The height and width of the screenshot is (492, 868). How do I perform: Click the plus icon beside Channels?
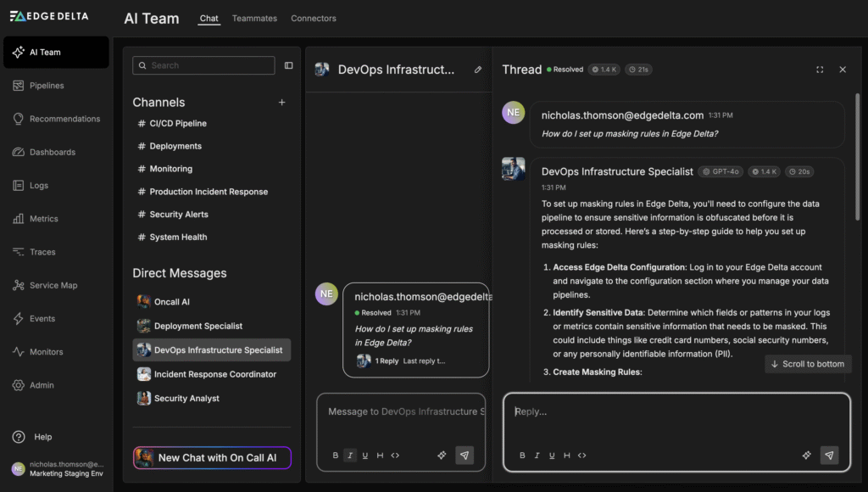pyautogui.click(x=282, y=103)
